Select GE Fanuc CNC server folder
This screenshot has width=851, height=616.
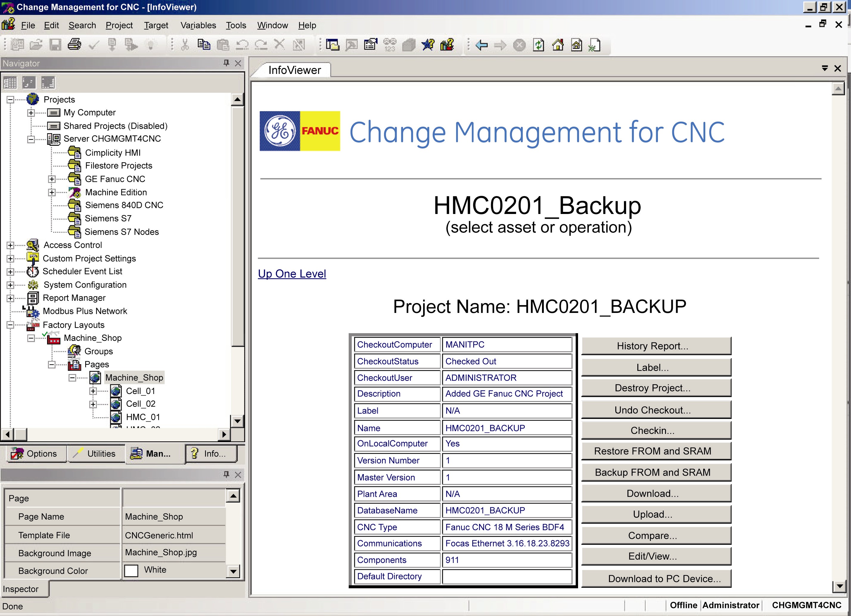pyautogui.click(x=115, y=179)
